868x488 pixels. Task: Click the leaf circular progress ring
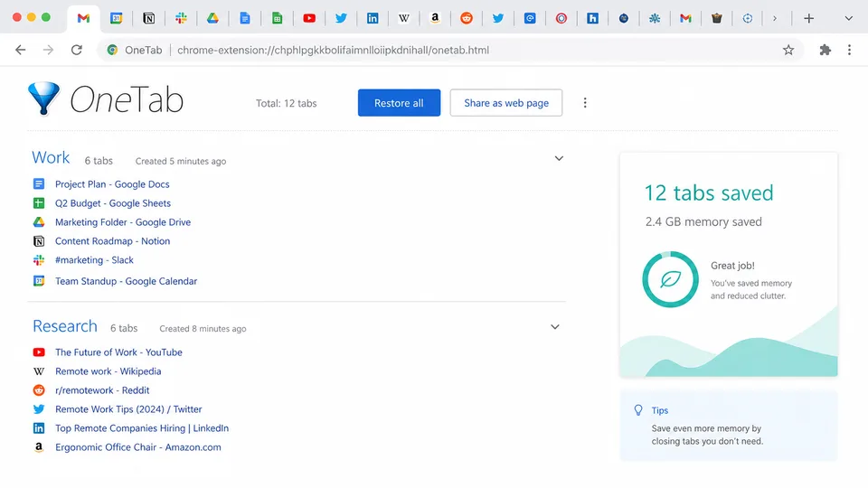[670, 279]
